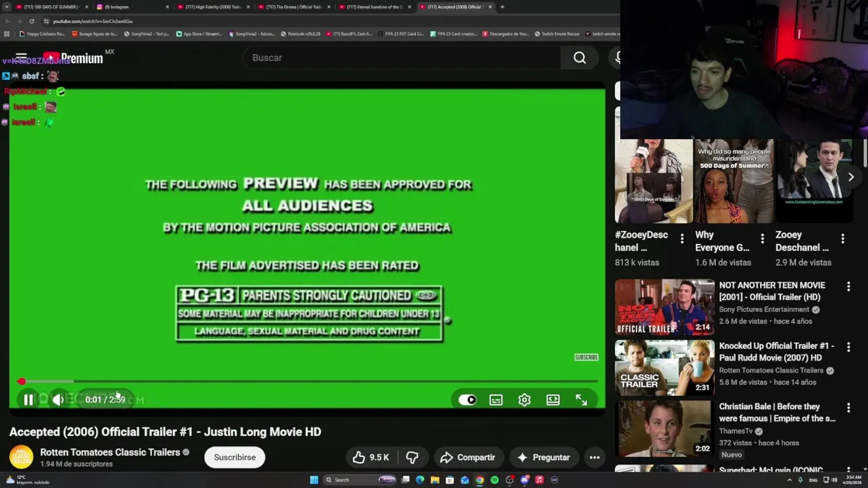Switch to the Instagram browser tab
The width and height of the screenshot is (868, 488).
132,7
